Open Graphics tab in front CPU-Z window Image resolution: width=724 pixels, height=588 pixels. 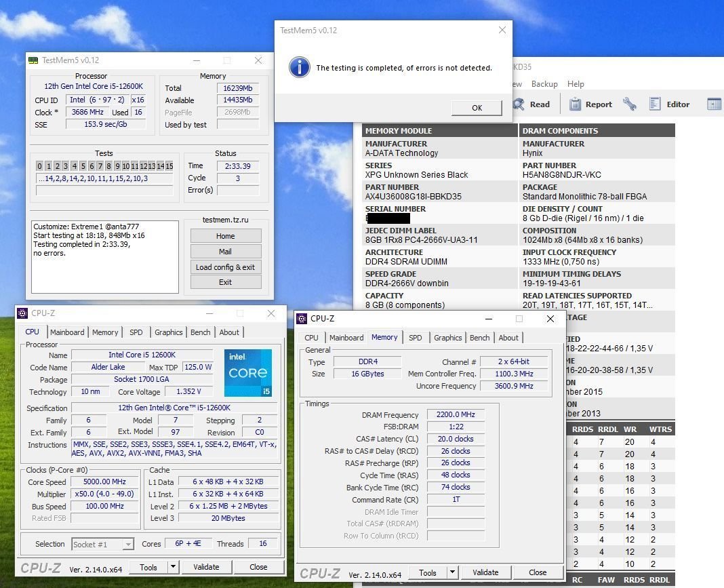pos(448,338)
